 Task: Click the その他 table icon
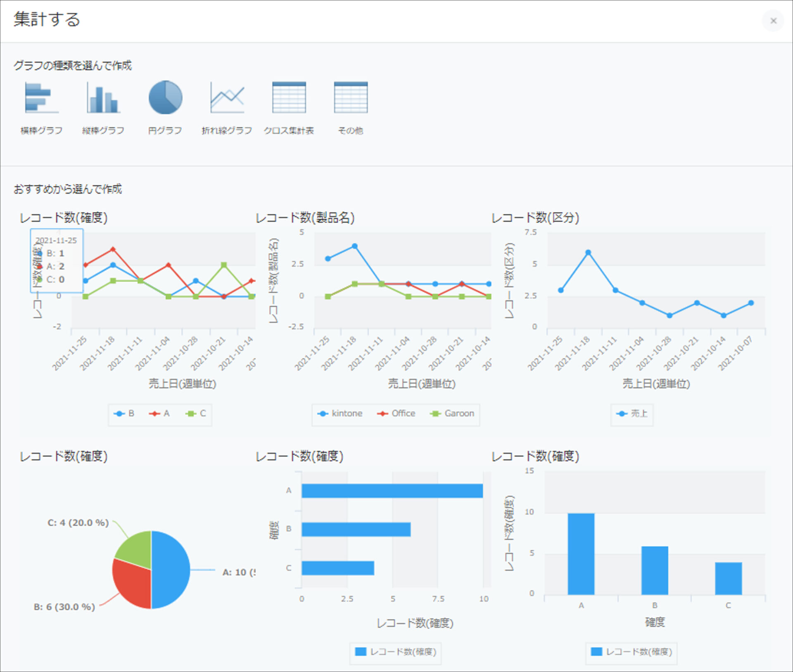tap(351, 98)
